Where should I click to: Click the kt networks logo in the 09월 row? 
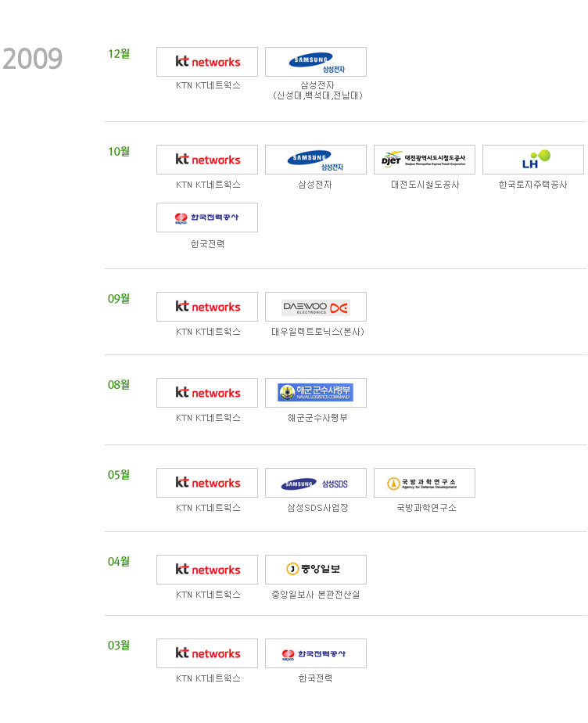207,307
